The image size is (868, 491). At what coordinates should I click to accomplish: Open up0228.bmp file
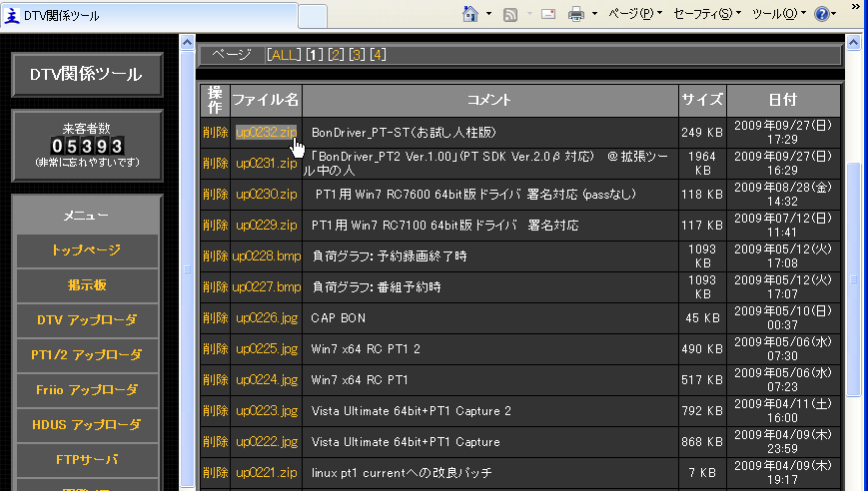coord(267,256)
